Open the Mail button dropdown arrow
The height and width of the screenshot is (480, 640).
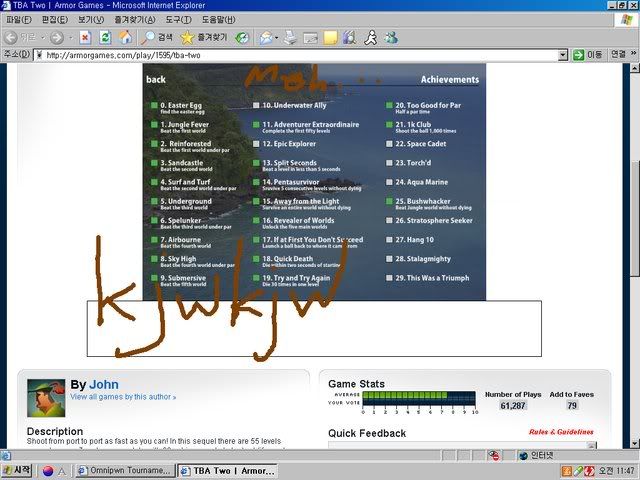(276, 37)
